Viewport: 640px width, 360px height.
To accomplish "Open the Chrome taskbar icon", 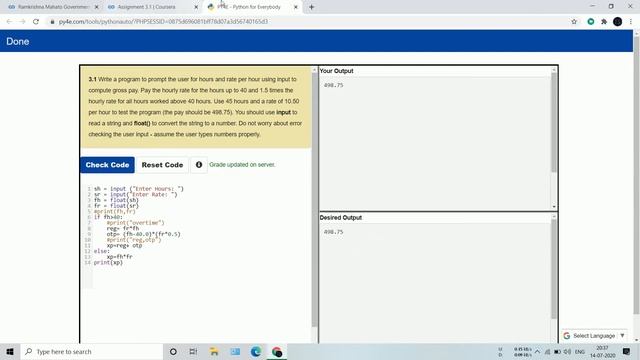I will 277,351.
